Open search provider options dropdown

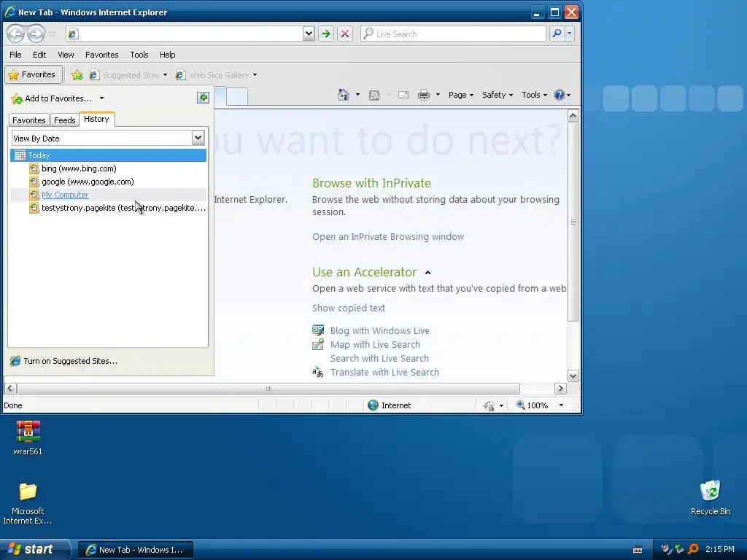569,34
